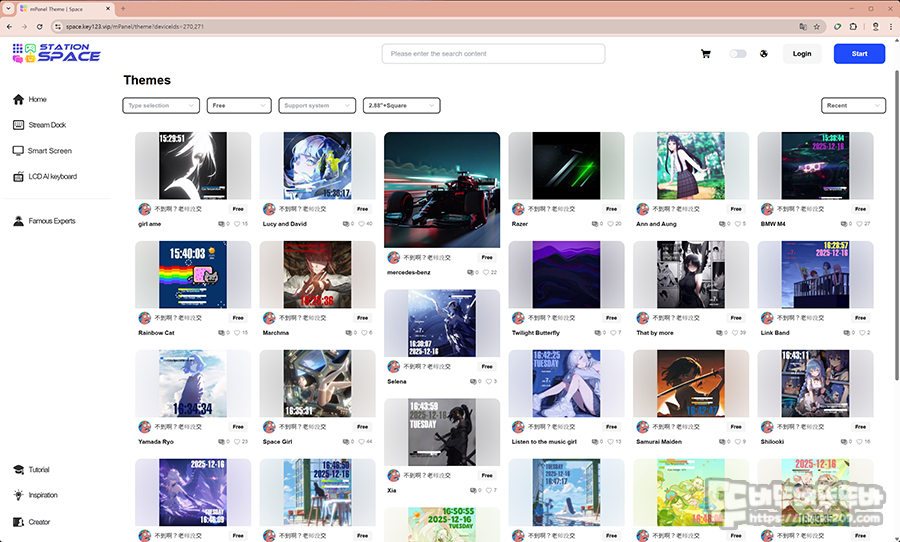
Task: Open Smart Screen sidebar item
Action: click(x=42, y=150)
